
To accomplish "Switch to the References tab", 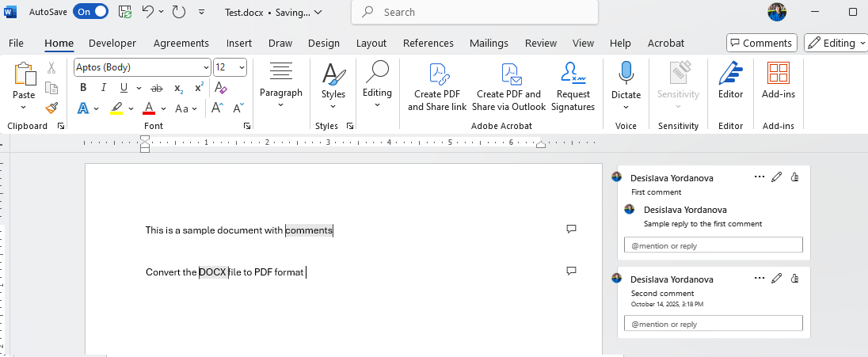I will 428,44.
